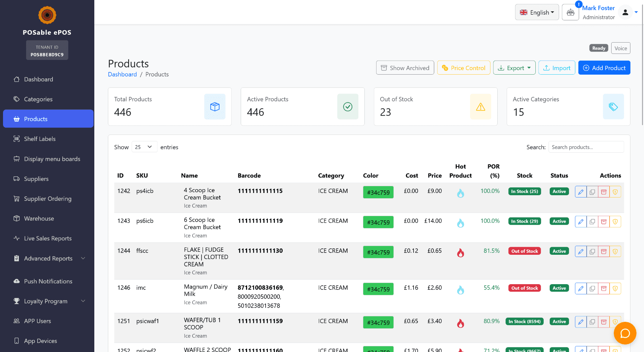Image resolution: width=644 pixels, height=352 pixels.
Task: Open Live Sales Reports menu item
Action: pos(48,239)
